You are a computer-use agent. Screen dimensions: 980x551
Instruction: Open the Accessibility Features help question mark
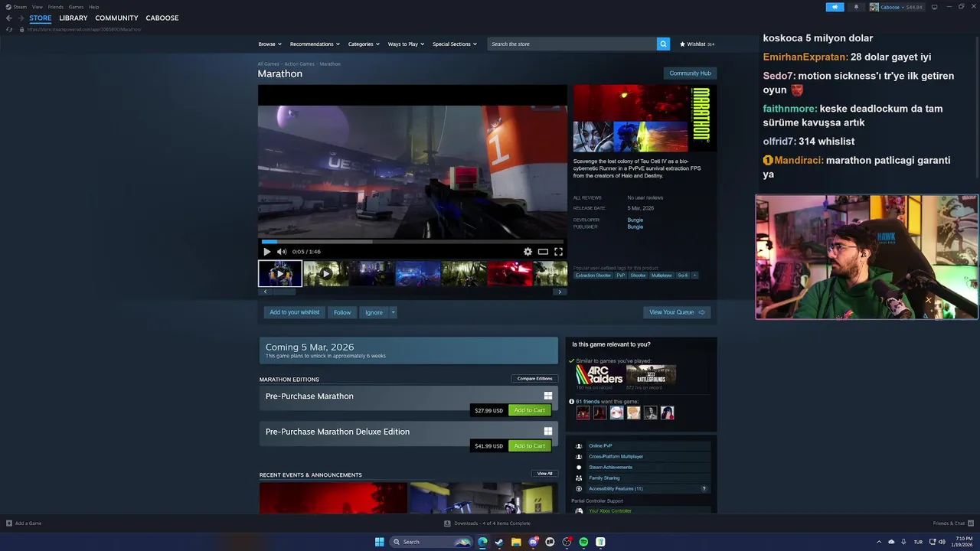pos(704,488)
